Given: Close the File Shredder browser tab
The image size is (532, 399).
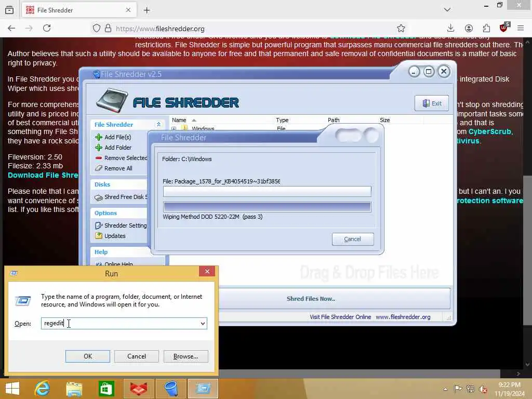Looking at the screenshot, I should [128, 10].
